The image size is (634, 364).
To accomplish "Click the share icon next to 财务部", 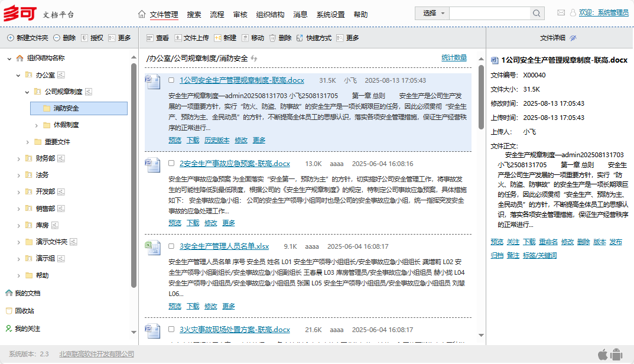I will (x=61, y=158).
